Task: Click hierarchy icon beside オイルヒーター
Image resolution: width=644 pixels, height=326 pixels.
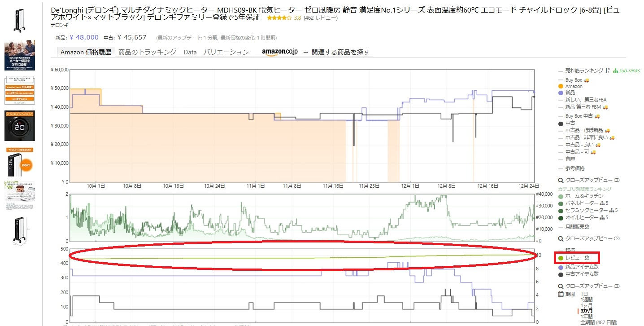Action: coord(602,218)
